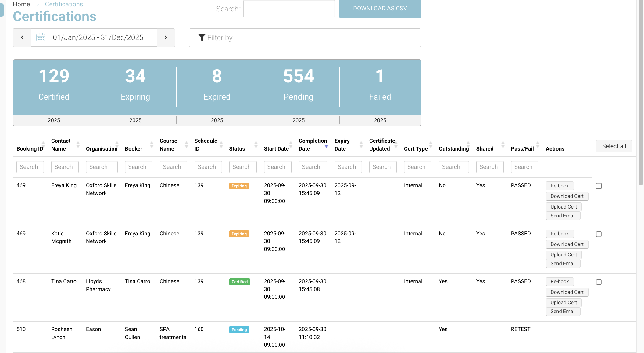Click the calendar icon in date range
Image resolution: width=644 pixels, height=353 pixels.
coord(41,37)
